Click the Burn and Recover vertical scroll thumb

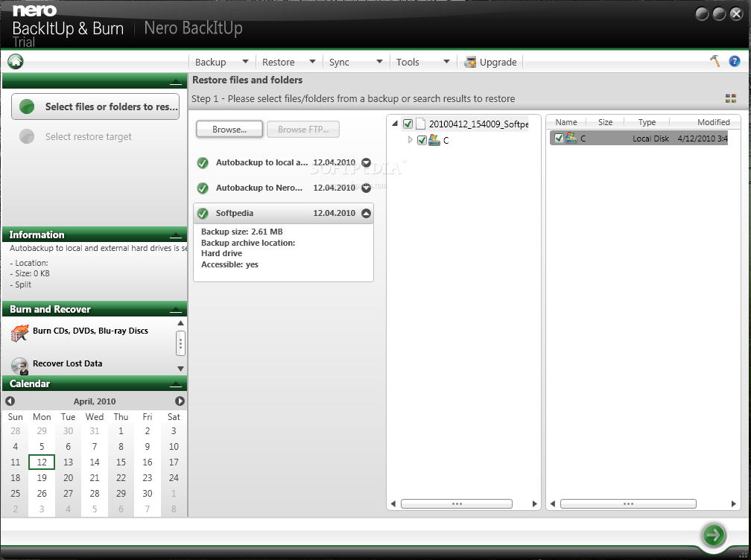(x=180, y=343)
